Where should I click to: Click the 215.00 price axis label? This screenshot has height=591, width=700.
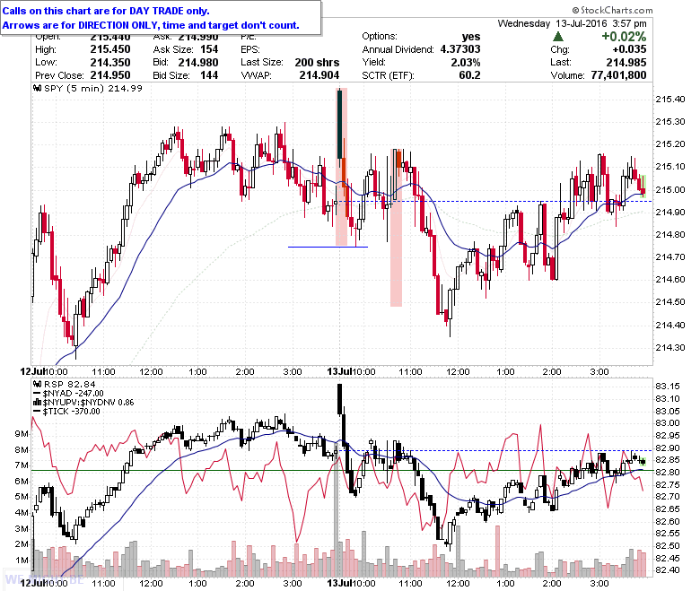click(669, 189)
